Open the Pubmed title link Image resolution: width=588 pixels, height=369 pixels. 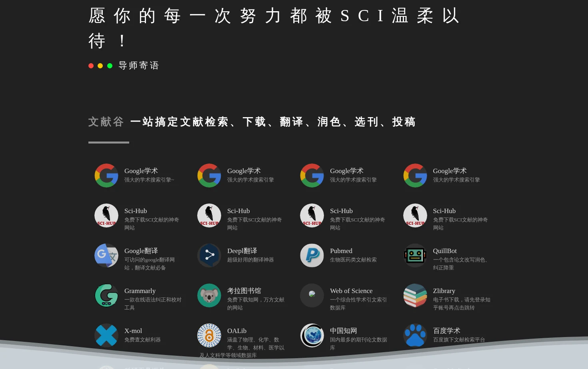tap(341, 251)
